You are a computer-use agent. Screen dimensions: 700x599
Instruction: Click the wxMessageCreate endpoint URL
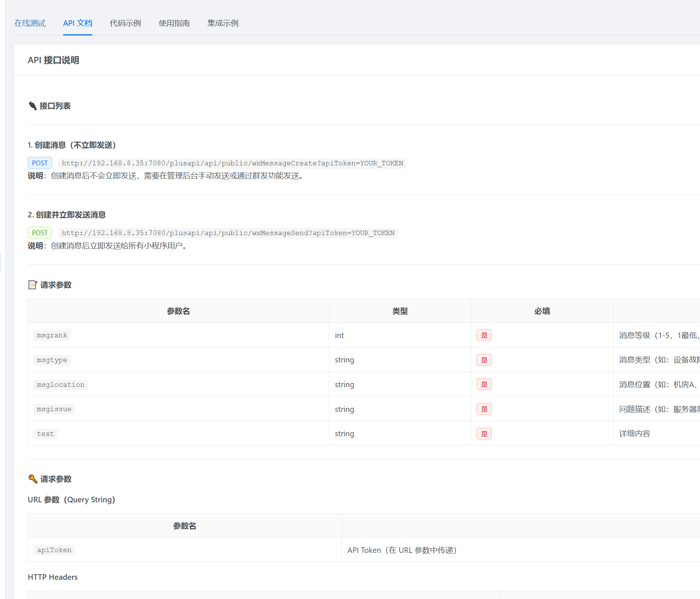coord(232,163)
